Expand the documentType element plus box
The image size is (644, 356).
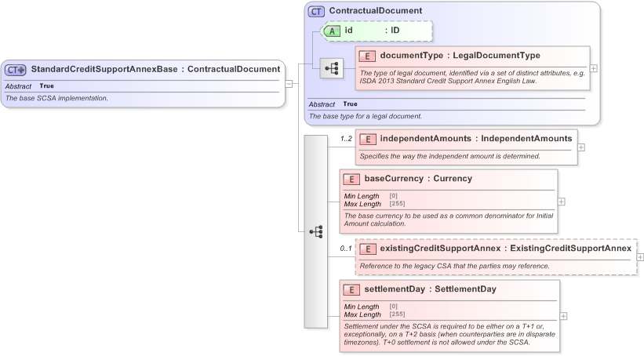594,68
